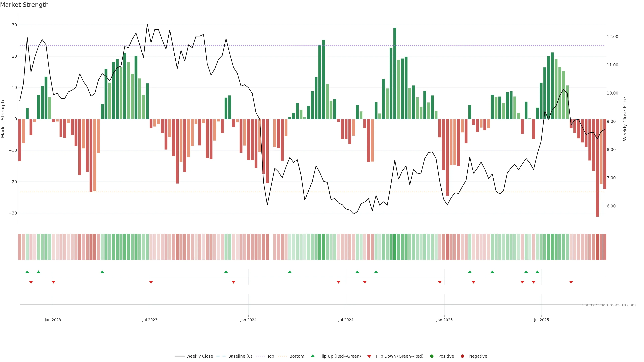Click the Market Strength chart title
Image resolution: width=644 pixels, height=362 pixels.
pyautogui.click(x=24, y=5)
